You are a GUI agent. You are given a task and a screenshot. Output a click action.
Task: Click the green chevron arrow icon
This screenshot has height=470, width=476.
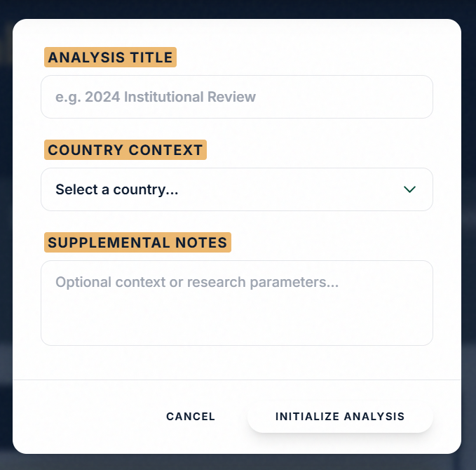410,189
